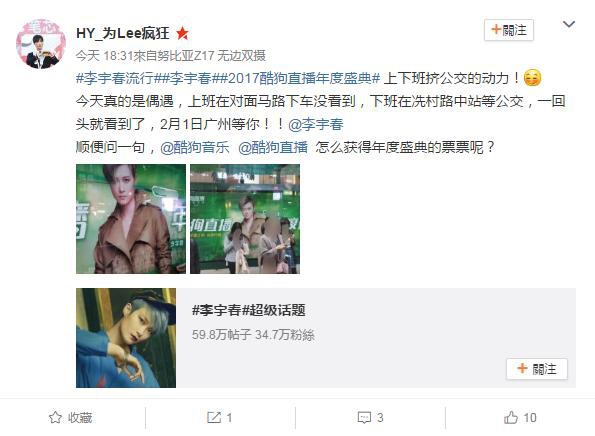Screen dimensions: 595x436
Task: Click the red star badge beside username
Action: tap(183, 34)
